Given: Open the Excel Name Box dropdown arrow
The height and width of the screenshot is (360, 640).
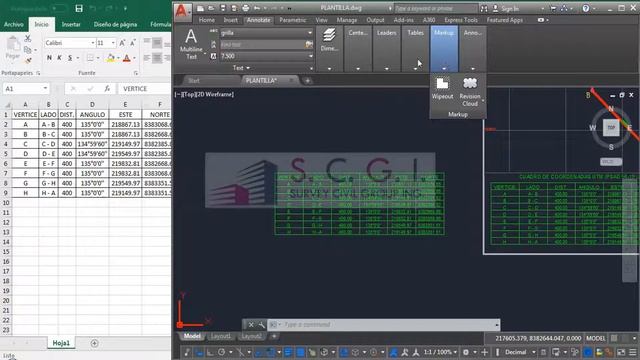Looking at the screenshot, I should (x=45, y=89).
